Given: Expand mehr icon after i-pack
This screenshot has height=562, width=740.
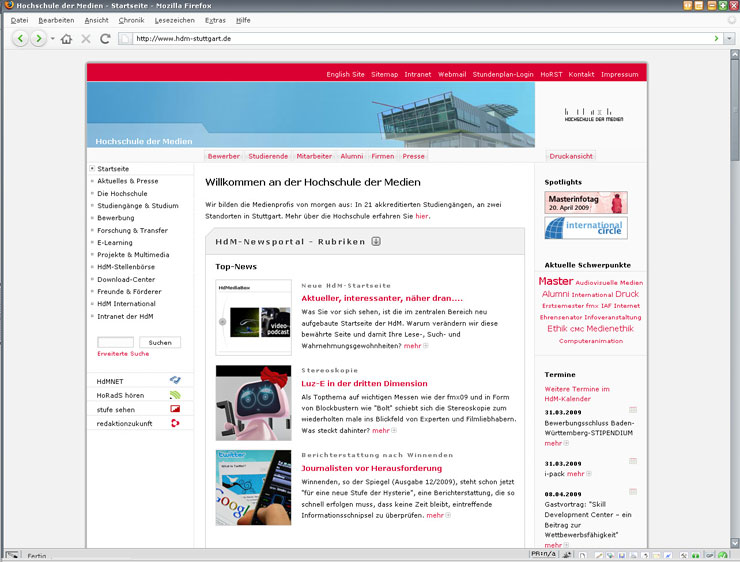Looking at the screenshot, I should pyautogui.click(x=589, y=474).
